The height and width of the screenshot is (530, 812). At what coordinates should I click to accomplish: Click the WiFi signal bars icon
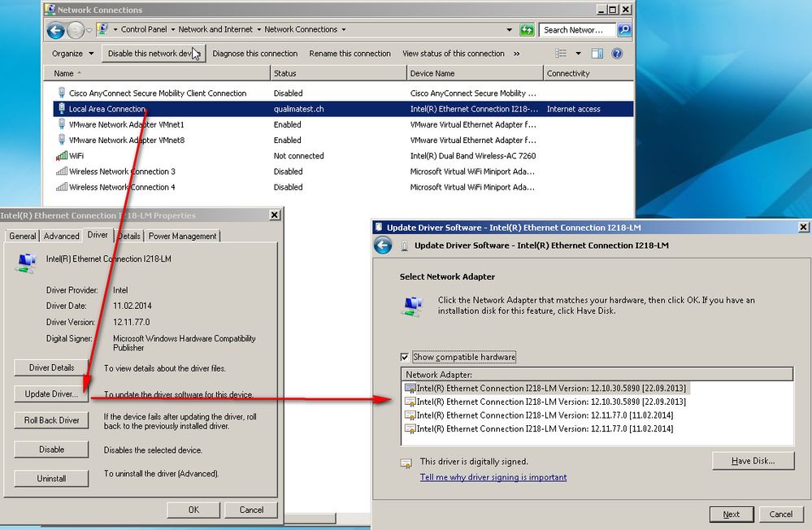[62, 155]
